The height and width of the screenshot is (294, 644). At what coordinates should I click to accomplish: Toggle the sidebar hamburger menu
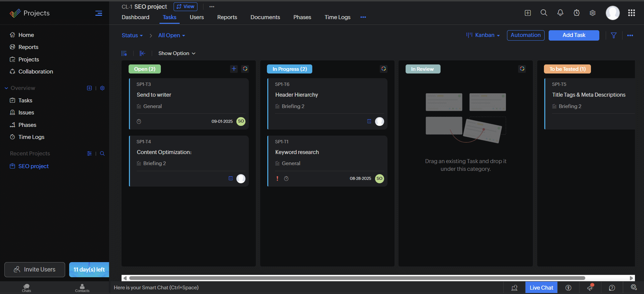pyautogui.click(x=99, y=13)
